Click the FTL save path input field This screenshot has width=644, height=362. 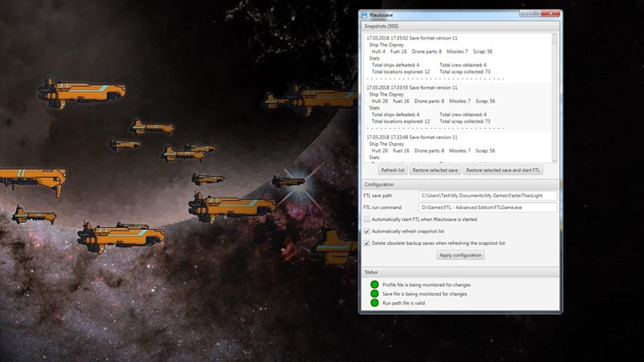(487, 196)
